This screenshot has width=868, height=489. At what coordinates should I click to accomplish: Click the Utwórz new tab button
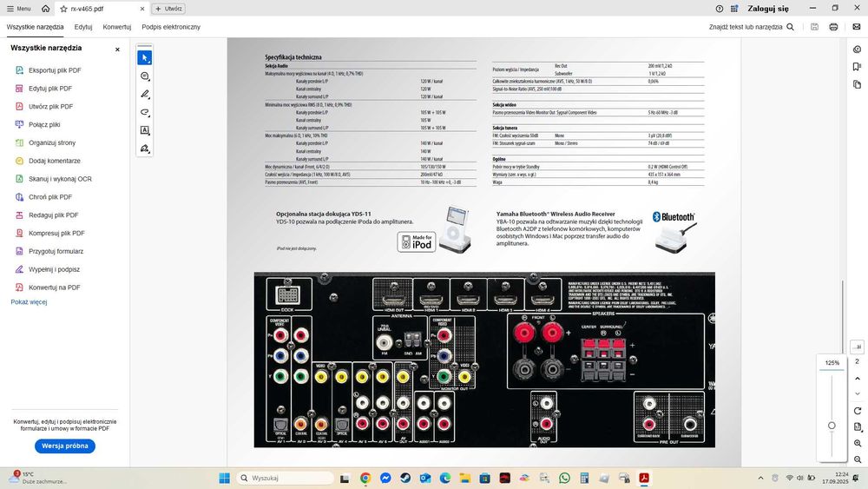[168, 9]
